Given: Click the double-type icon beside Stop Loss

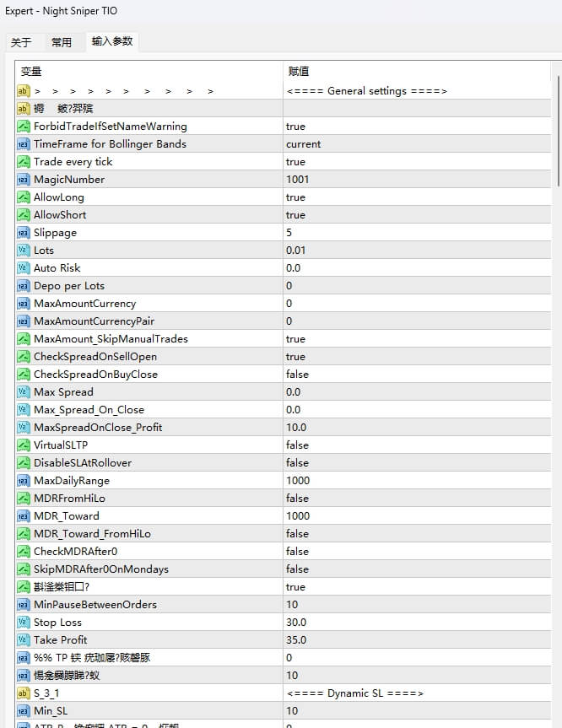Looking at the screenshot, I should point(24,623).
